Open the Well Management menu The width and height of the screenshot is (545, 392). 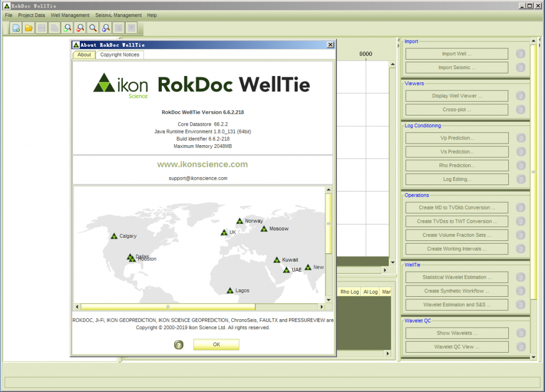[70, 15]
